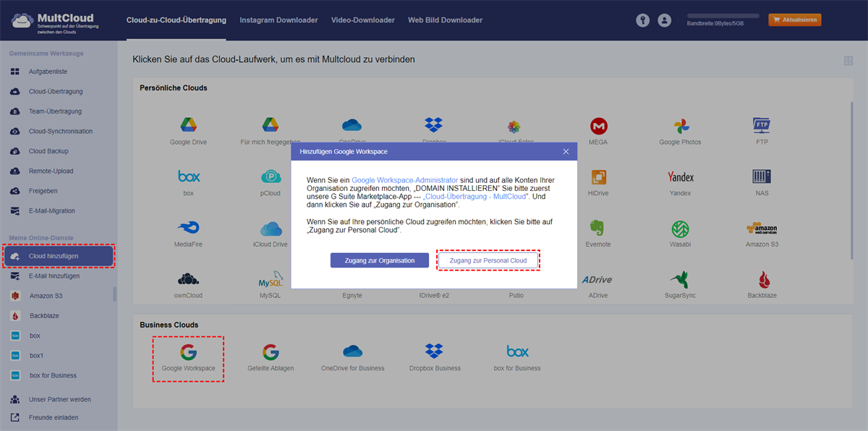Choose the Google Photos icon

680,126
